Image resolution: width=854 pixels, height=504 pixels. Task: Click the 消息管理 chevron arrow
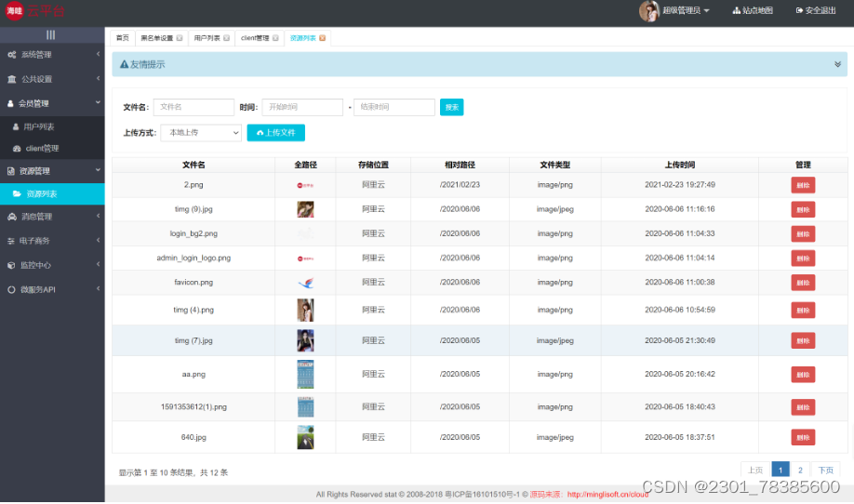point(98,216)
